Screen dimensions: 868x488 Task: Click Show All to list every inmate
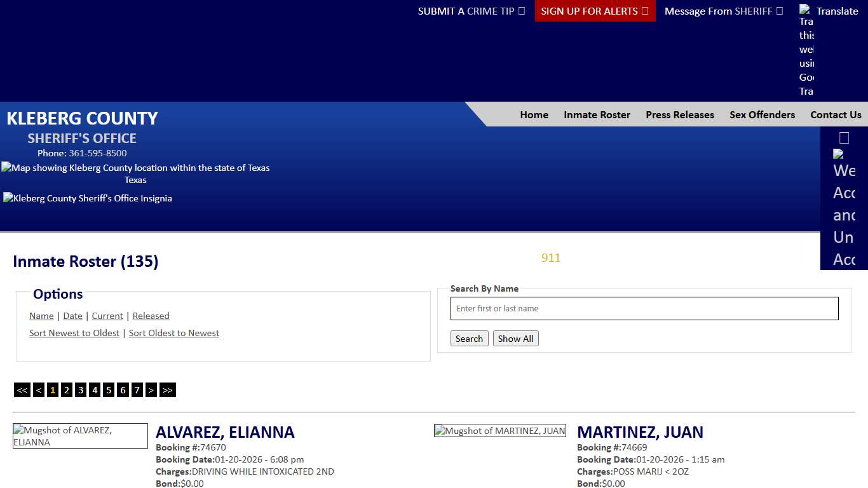(515, 338)
